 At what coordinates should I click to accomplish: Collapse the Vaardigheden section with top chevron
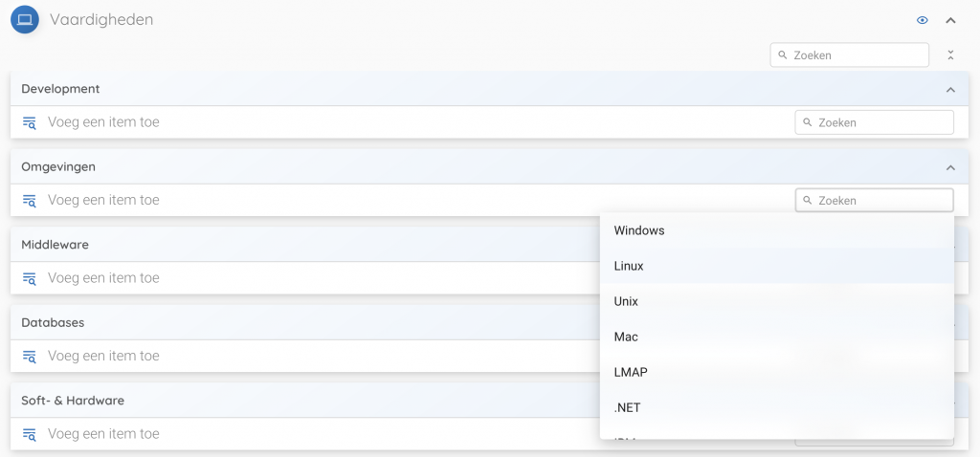click(x=950, y=20)
